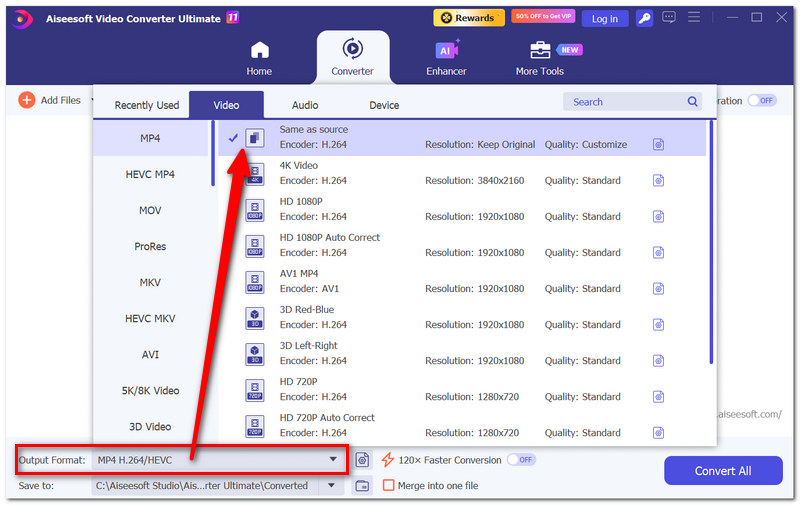800x505 pixels.
Task: Open settings gear for HD 1080P preset
Action: point(658,217)
